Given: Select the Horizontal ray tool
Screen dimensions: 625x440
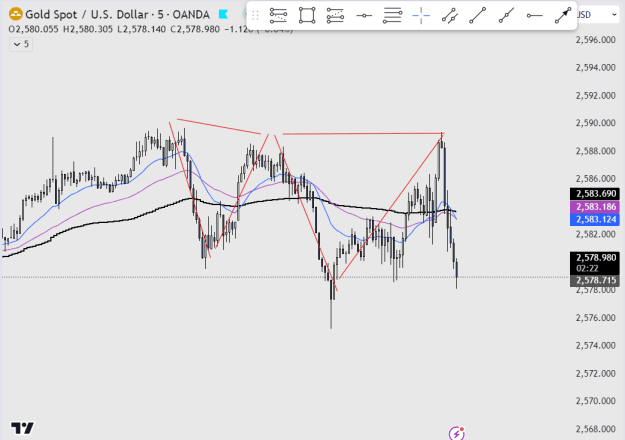Looking at the screenshot, I should (x=535, y=16).
